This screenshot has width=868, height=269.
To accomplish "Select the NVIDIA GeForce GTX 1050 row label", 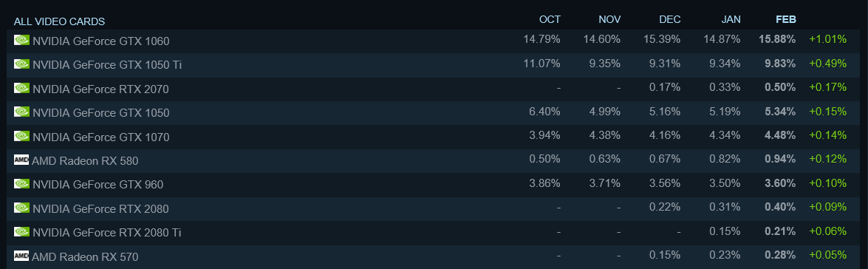I will [100, 113].
